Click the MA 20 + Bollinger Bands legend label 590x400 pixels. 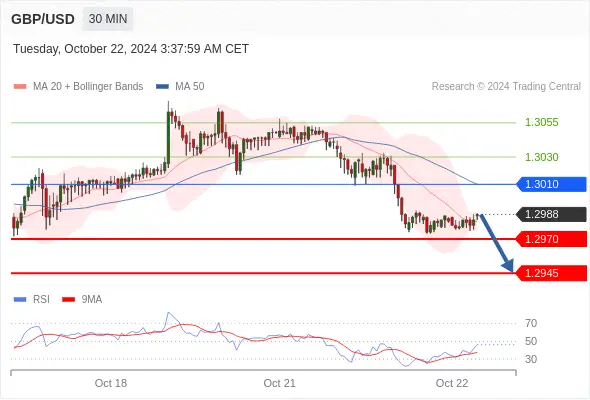coord(88,87)
